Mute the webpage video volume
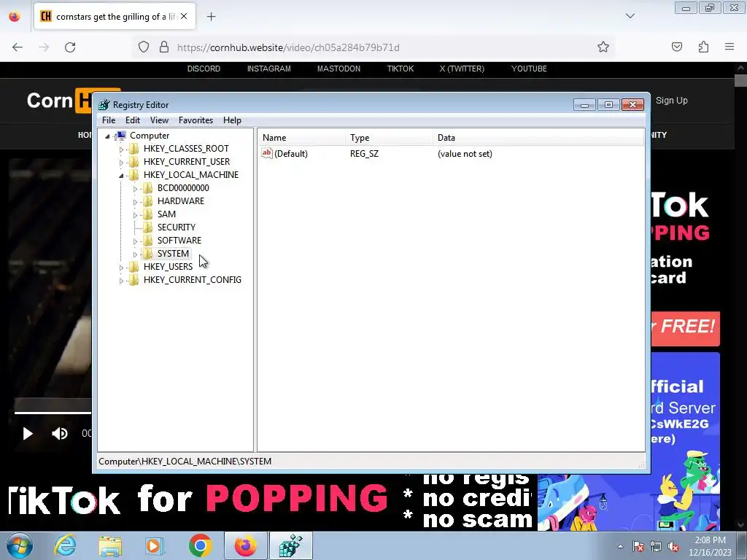The height and width of the screenshot is (560, 747). [60, 433]
